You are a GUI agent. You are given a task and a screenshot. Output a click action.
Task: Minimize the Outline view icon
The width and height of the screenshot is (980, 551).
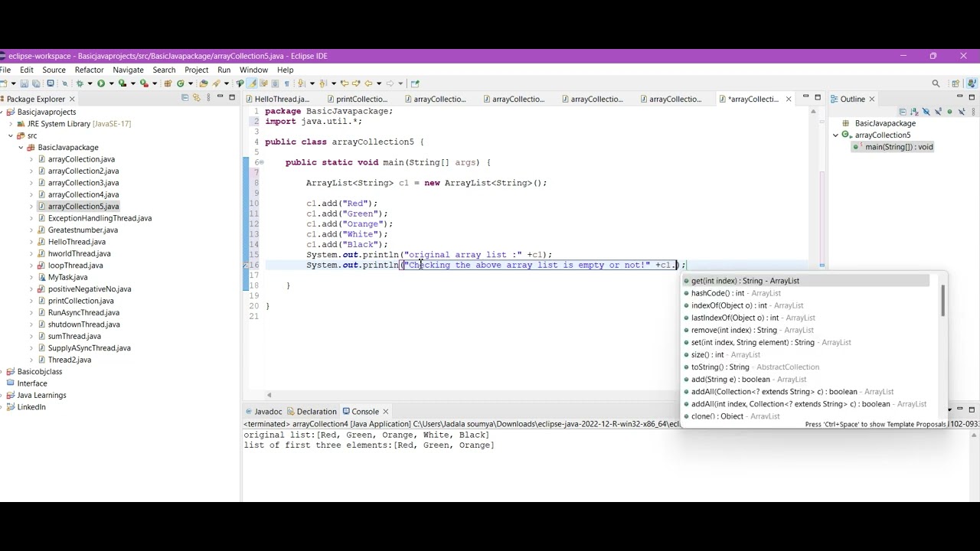coord(959,96)
